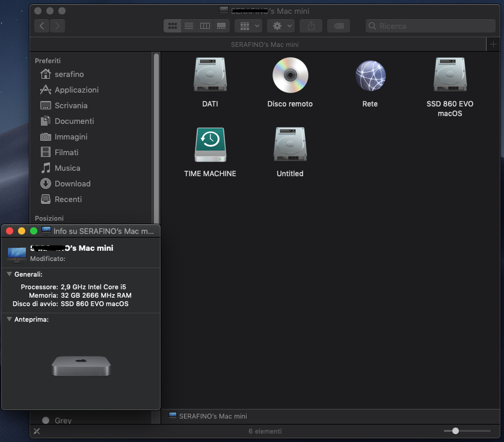Click the Finder title bar proxy icon

tap(224, 10)
